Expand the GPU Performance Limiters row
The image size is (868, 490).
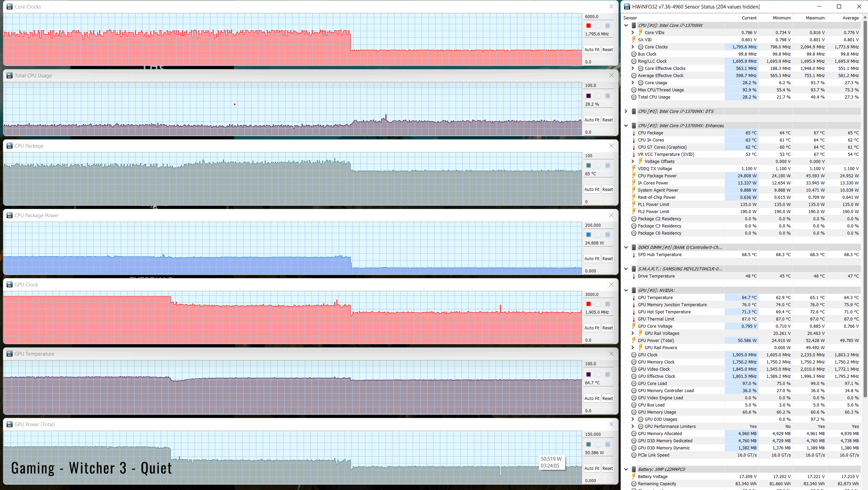(x=633, y=426)
